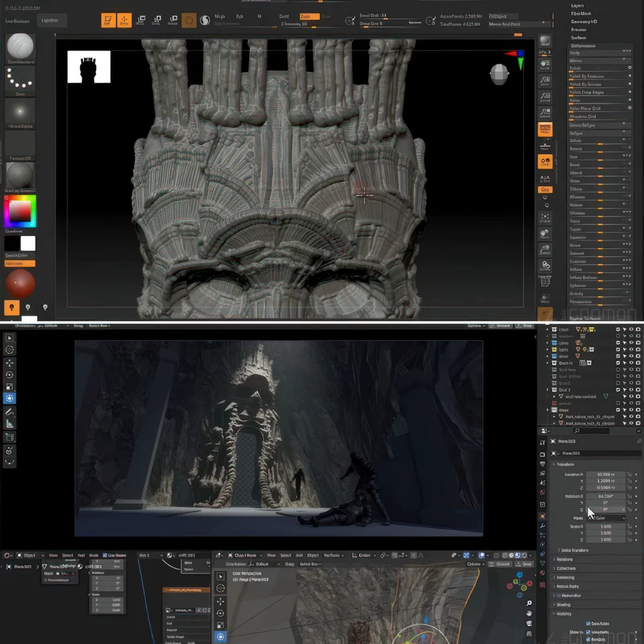Lock the Location X axis padlock
Image resolution: width=644 pixels, height=644 pixels.
point(630,474)
